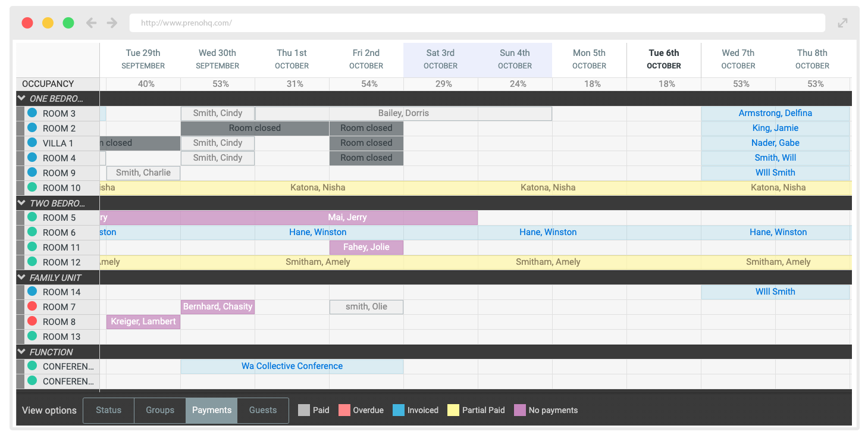Collapse the One Bedroom group
The image size is (868, 444).
click(22, 98)
